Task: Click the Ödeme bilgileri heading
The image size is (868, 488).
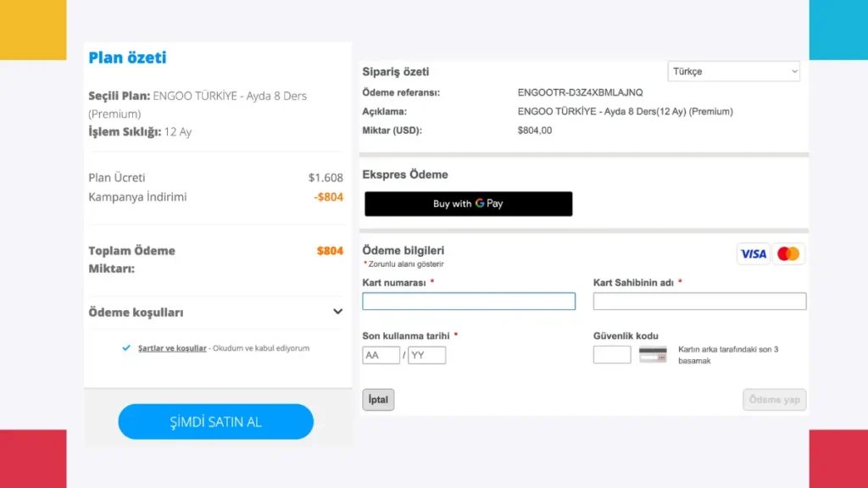Action: pos(403,251)
